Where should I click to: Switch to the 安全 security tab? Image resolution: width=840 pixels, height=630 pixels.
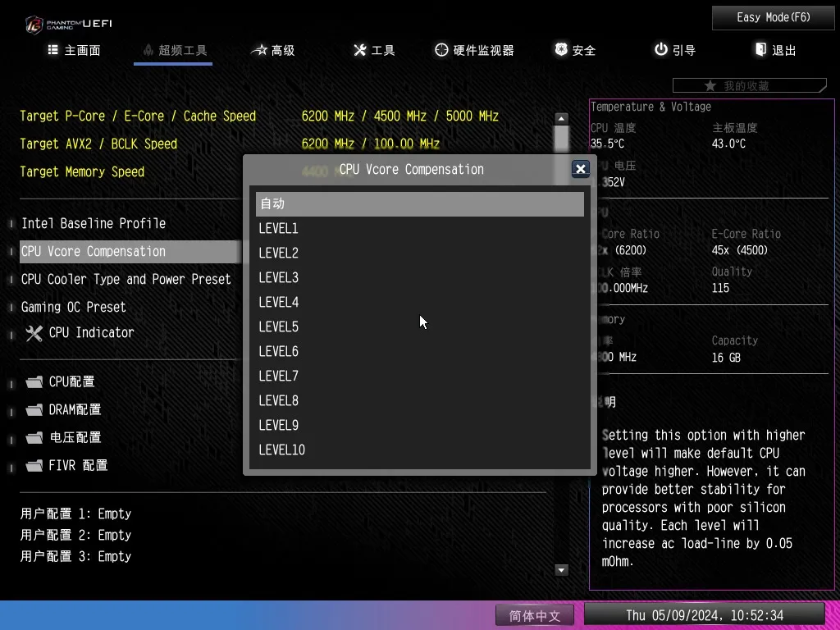(575, 50)
